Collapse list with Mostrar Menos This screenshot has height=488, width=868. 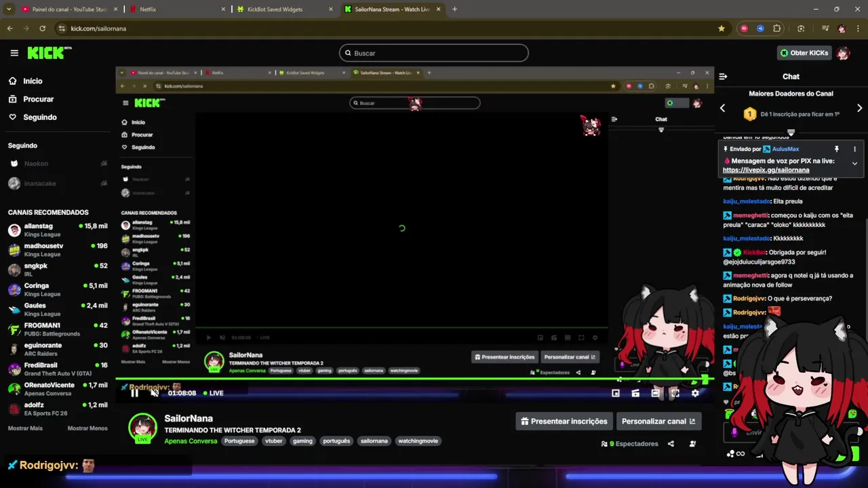87,428
